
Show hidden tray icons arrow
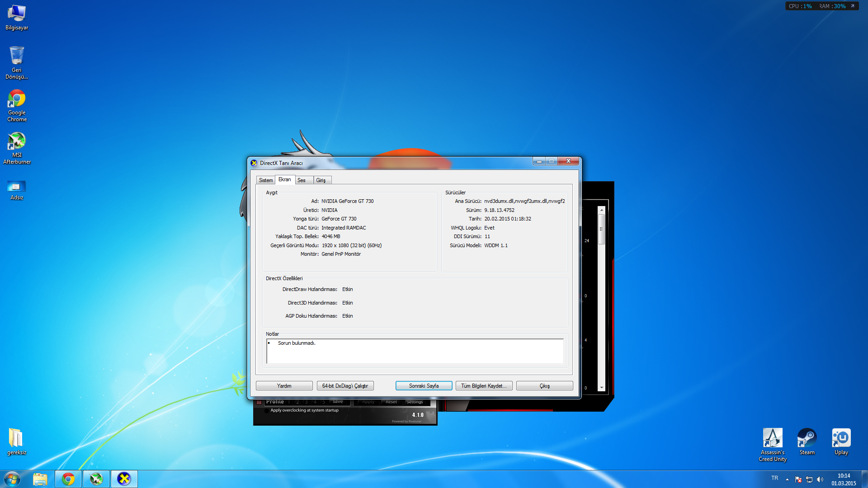click(787, 479)
